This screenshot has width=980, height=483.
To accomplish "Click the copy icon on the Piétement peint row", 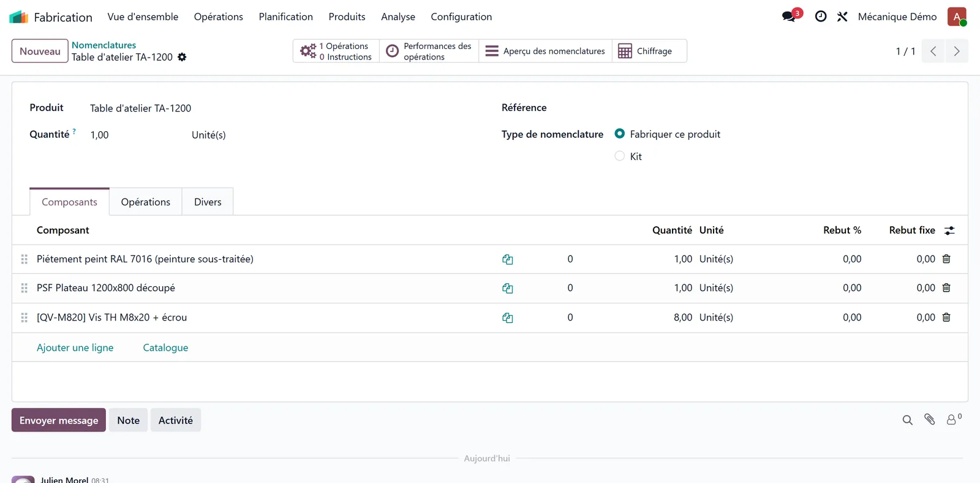I will [508, 259].
